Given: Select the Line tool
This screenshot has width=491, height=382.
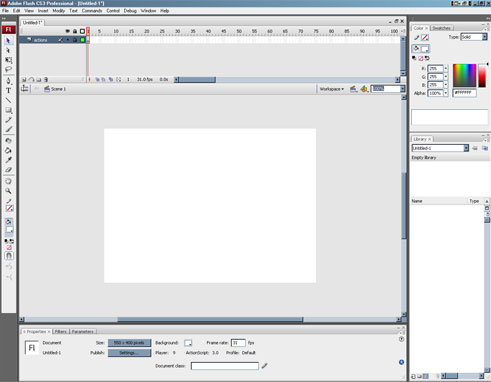Looking at the screenshot, I should (8, 100).
